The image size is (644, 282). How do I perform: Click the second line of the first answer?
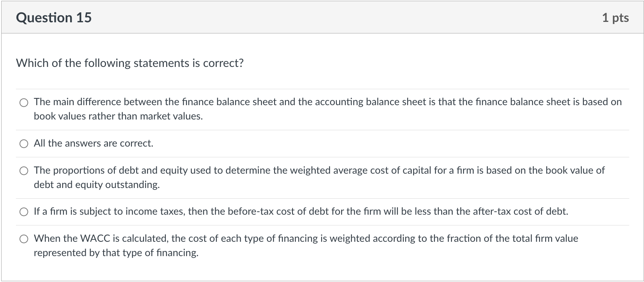pos(118,116)
